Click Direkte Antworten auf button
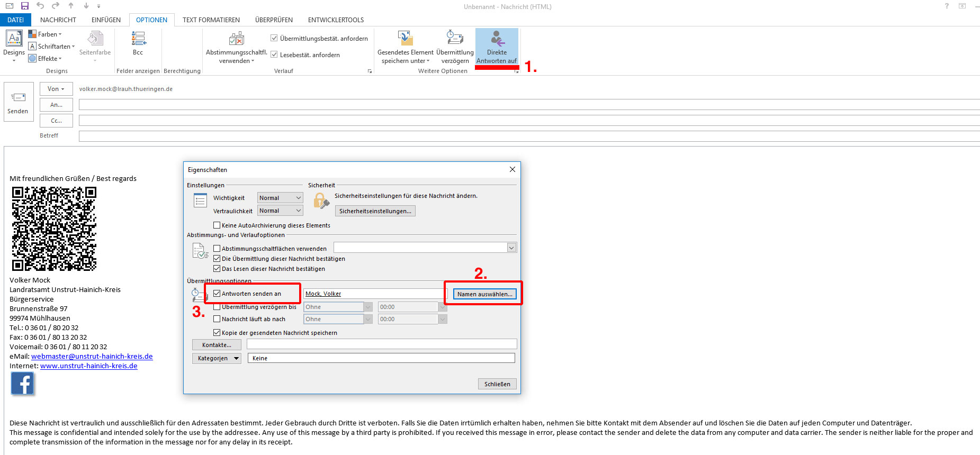 click(x=497, y=47)
